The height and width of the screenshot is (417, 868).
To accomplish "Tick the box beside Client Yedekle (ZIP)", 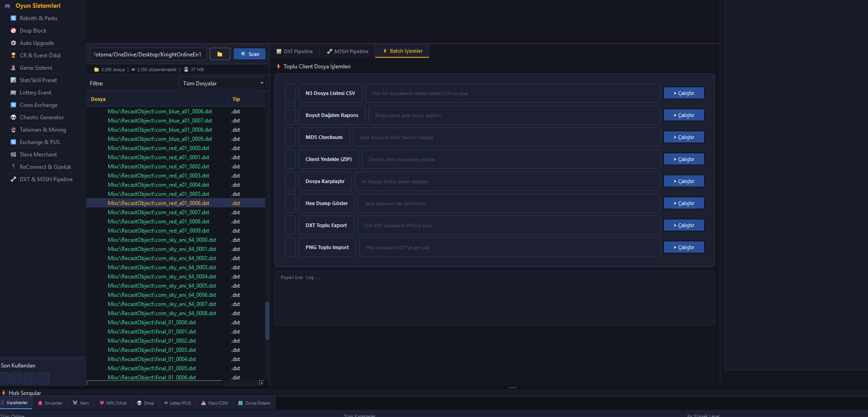I will [290, 159].
